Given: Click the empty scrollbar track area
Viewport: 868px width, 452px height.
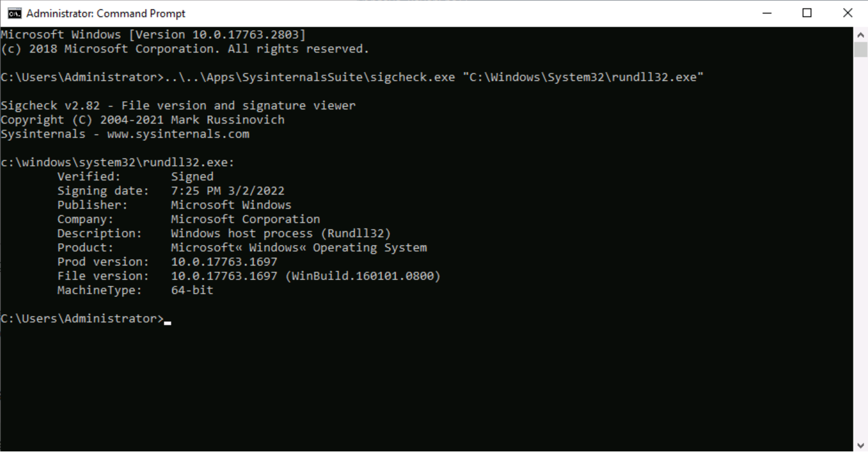Looking at the screenshot, I should coord(861,237).
